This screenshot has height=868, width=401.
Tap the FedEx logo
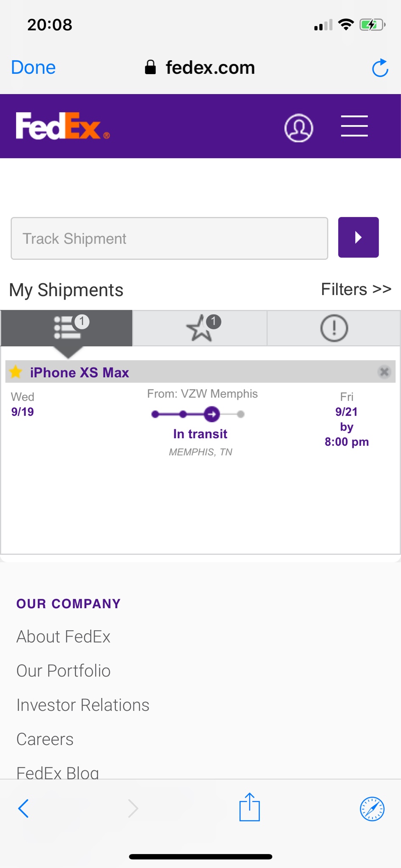63,126
